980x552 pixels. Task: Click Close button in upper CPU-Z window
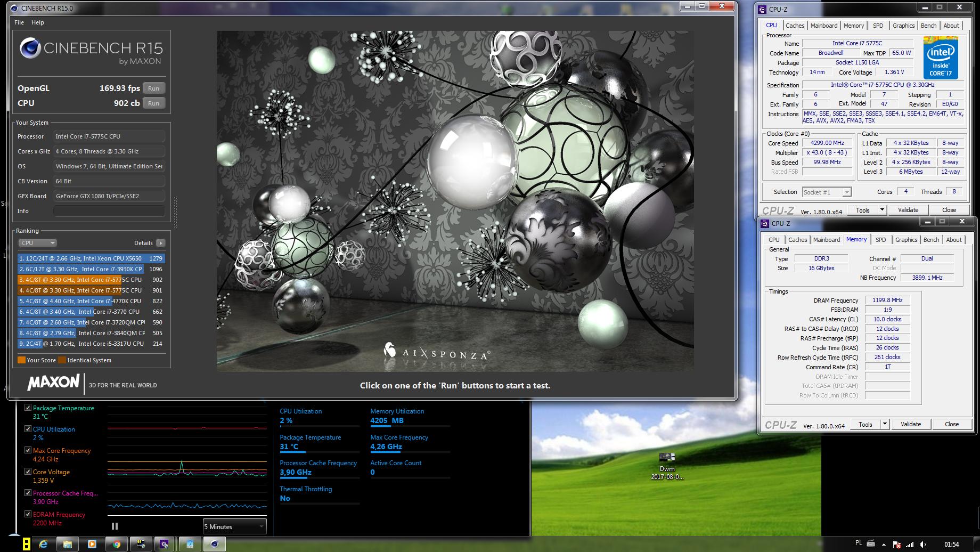949,210
